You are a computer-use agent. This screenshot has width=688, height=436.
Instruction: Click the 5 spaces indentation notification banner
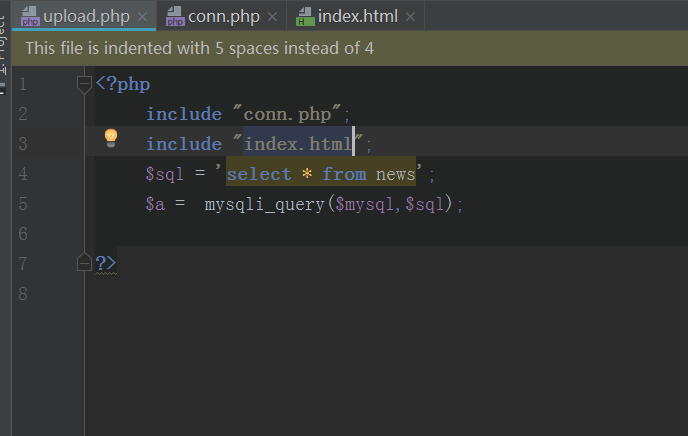coord(350,48)
